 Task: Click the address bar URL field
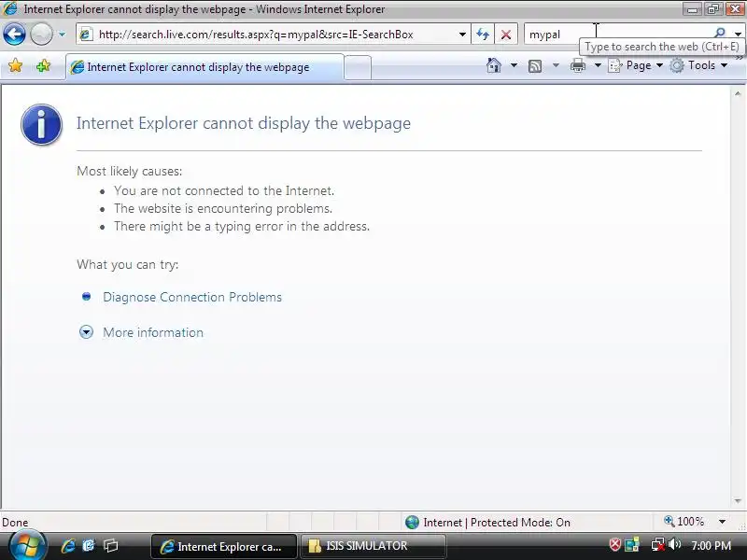(x=272, y=35)
